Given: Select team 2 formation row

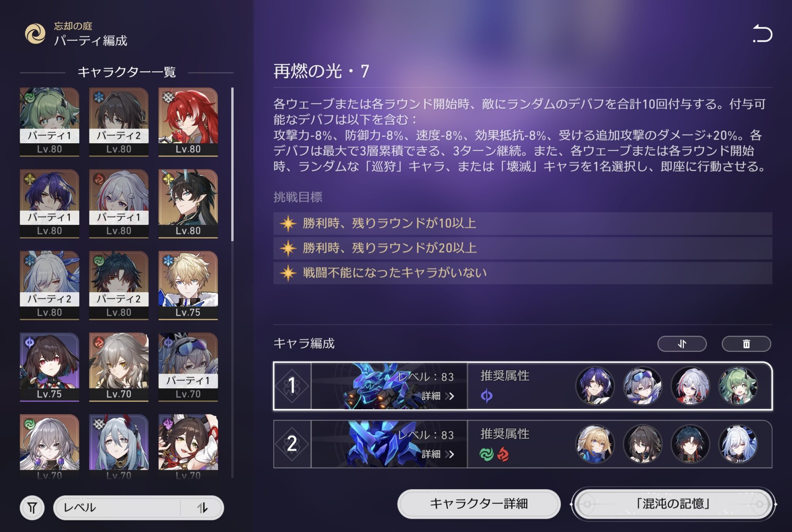Looking at the screenshot, I should tap(523, 444).
